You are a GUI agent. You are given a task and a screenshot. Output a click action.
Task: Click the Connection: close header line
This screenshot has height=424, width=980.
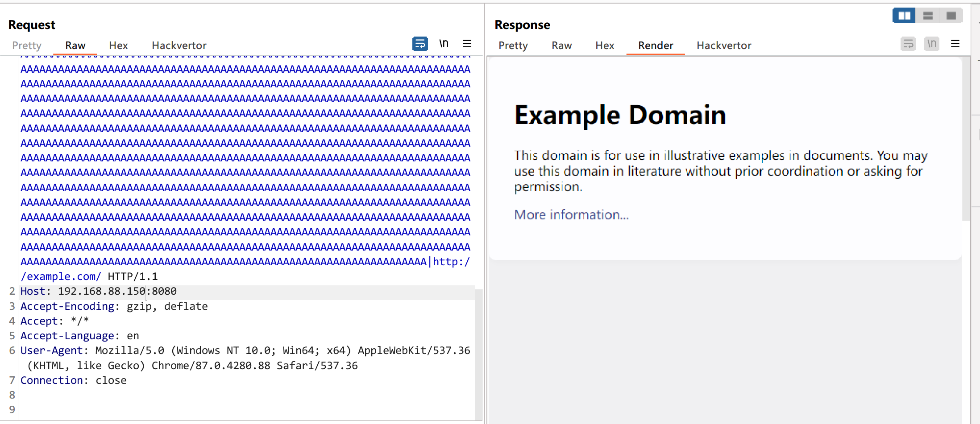(x=74, y=380)
